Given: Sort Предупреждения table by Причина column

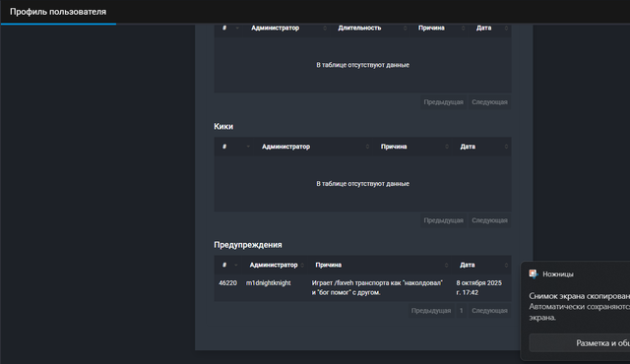Looking at the screenshot, I should (x=381, y=265).
